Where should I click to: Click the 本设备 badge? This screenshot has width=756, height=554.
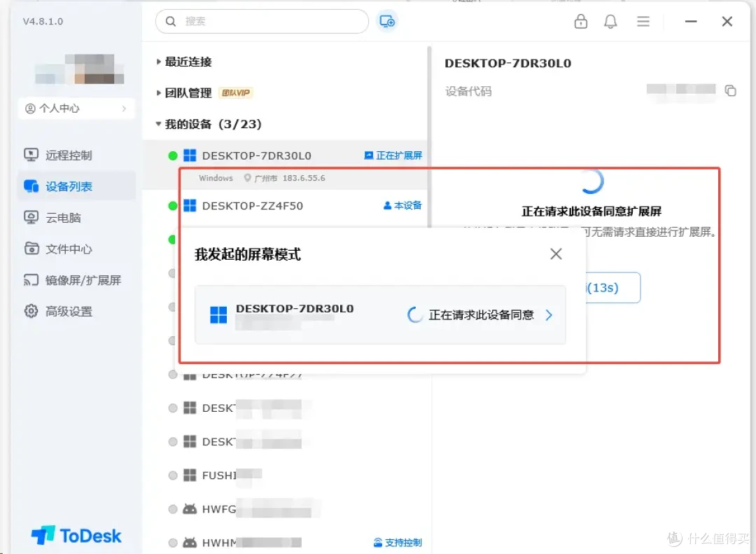coord(402,206)
